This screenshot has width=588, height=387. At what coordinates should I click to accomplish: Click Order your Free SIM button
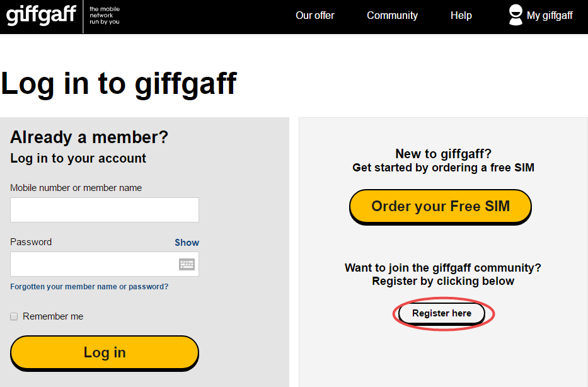(441, 207)
